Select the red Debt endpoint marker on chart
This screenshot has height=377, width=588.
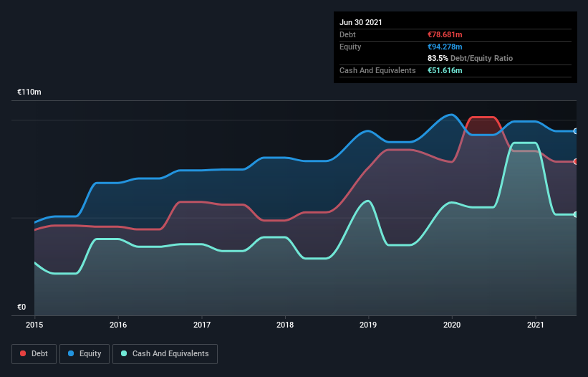576,162
